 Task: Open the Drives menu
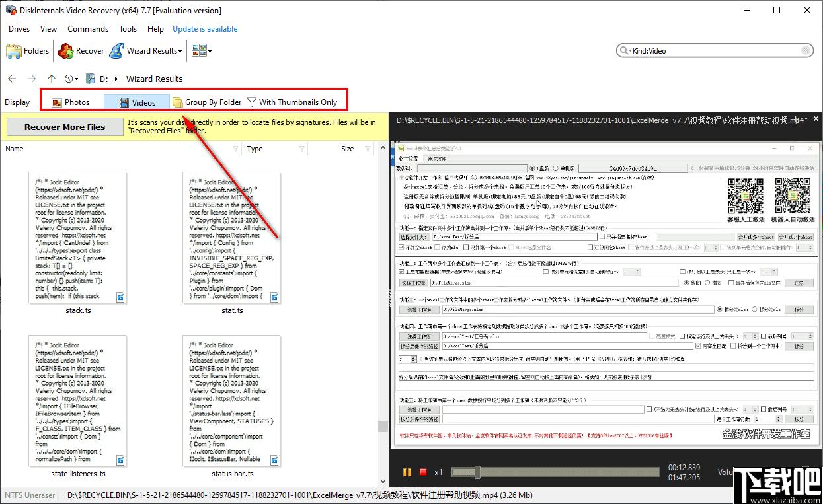[19, 29]
